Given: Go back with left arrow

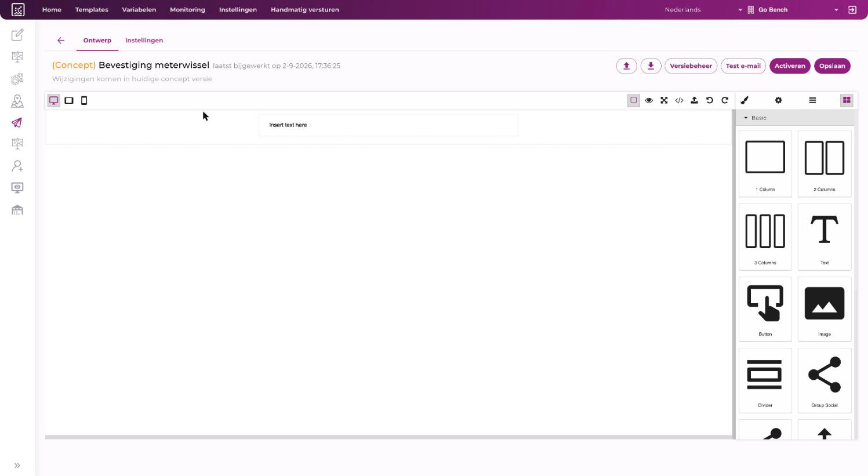Looking at the screenshot, I should pos(61,41).
